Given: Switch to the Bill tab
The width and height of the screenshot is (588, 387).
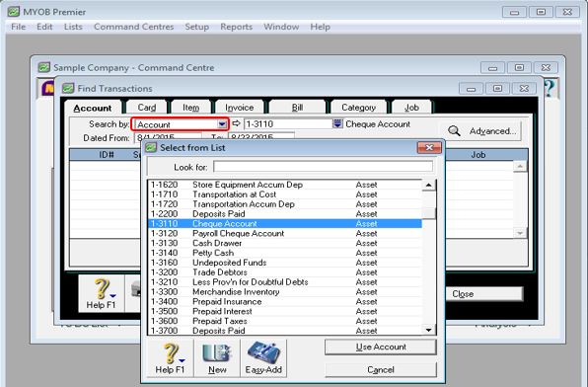Looking at the screenshot, I should coord(297,108).
